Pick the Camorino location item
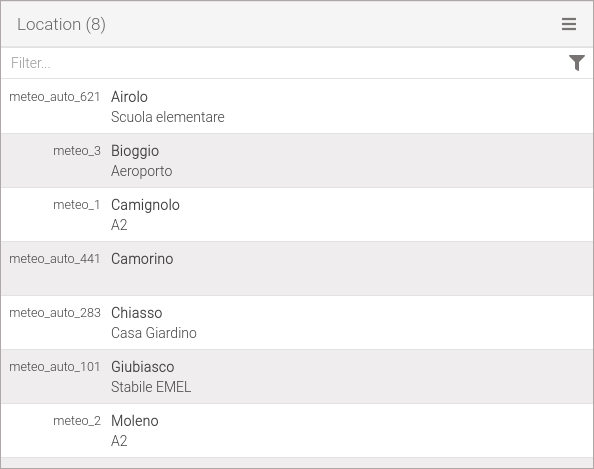 (x=297, y=269)
